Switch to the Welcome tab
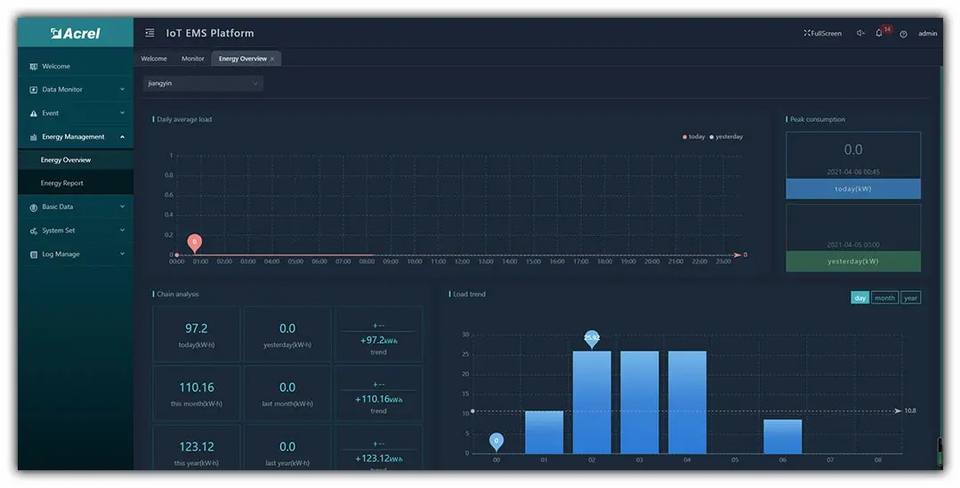Viewport: 960px width, 488px height. coord(154,59)
